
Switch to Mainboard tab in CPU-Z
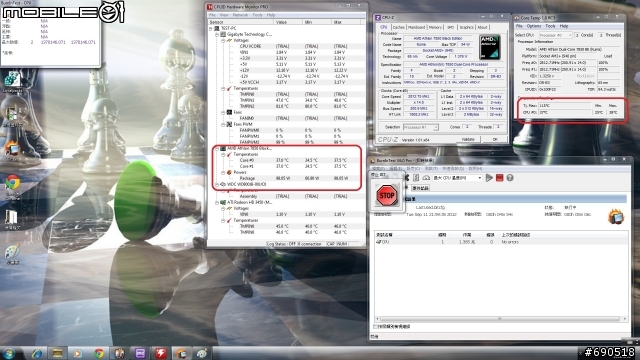coord(416,27)
